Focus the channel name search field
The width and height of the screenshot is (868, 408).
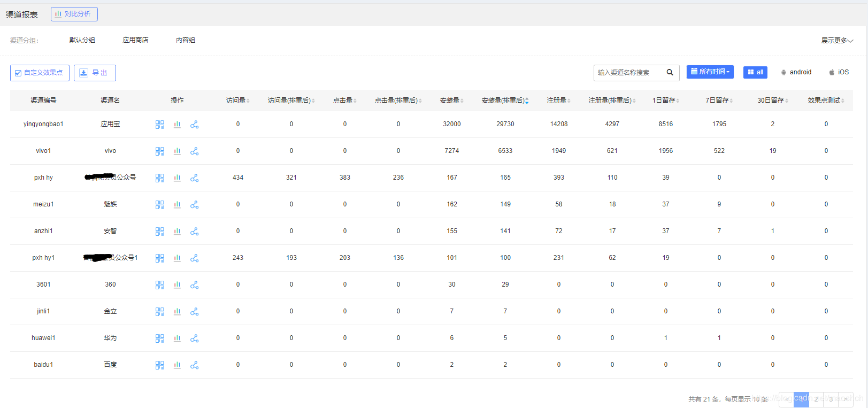(x=628, y=73)
